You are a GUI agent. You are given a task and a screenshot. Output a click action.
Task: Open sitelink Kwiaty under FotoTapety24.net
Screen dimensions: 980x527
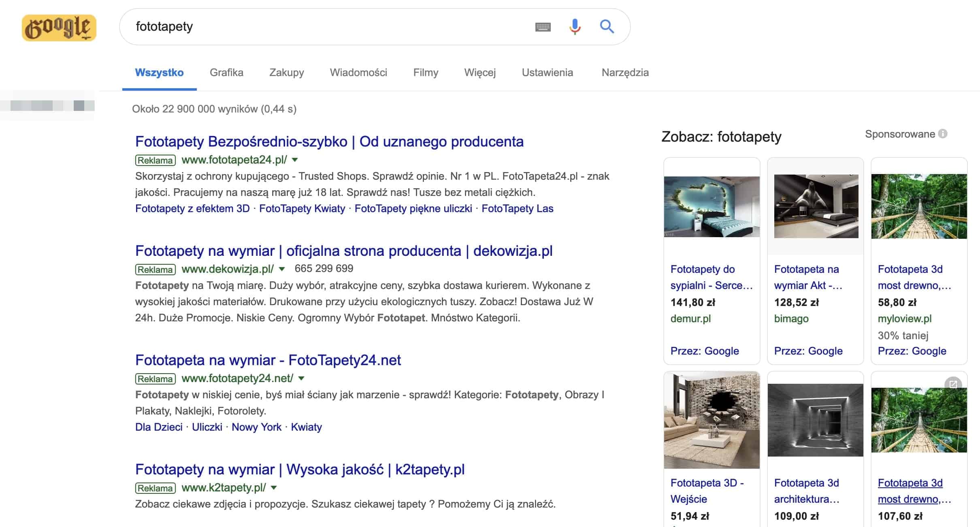pyautogui.click(x=306, y=427)
